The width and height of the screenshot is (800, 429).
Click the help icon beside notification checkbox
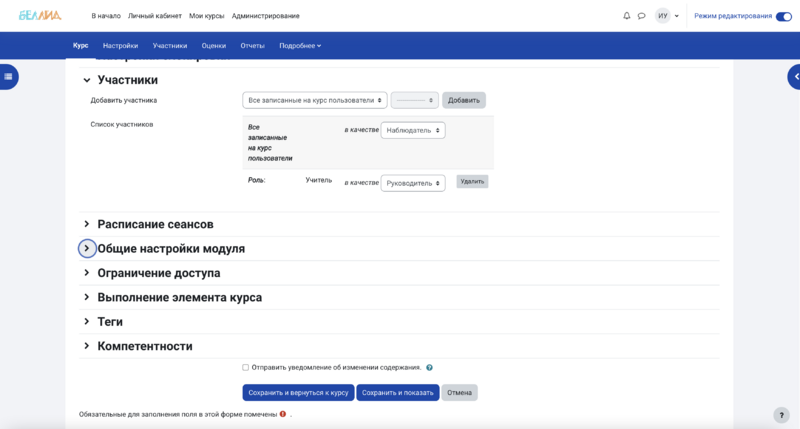(429, 368)
